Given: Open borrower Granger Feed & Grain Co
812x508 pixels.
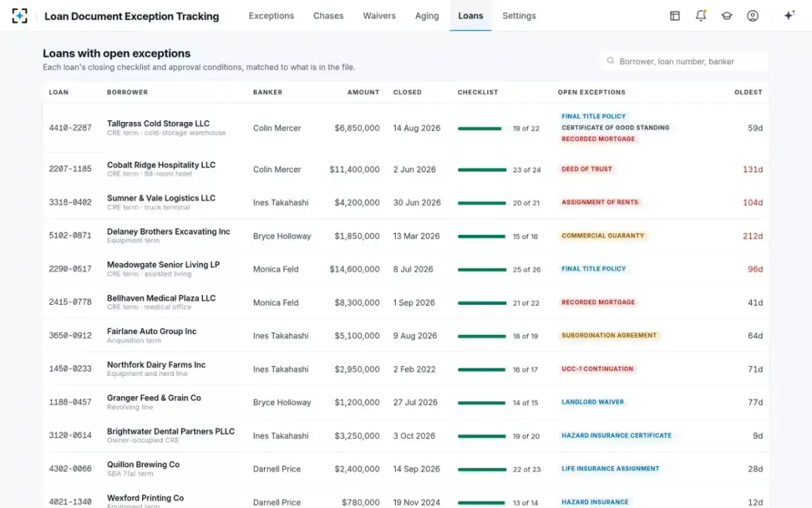Looking at the screenshot, I should [x=154, y=398].
